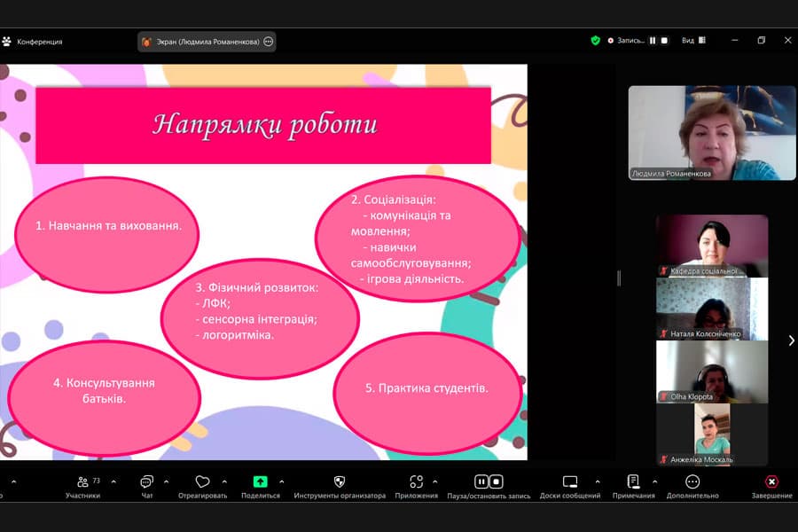This screenshot has width=798, height=532.
Task: Click the slide title Напрямки роботи
Action: (264, 125)
